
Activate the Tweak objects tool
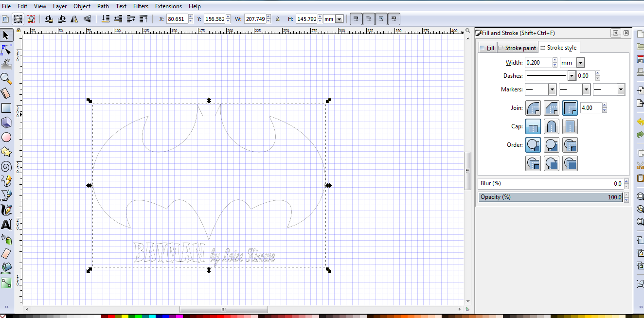[6, 64]
